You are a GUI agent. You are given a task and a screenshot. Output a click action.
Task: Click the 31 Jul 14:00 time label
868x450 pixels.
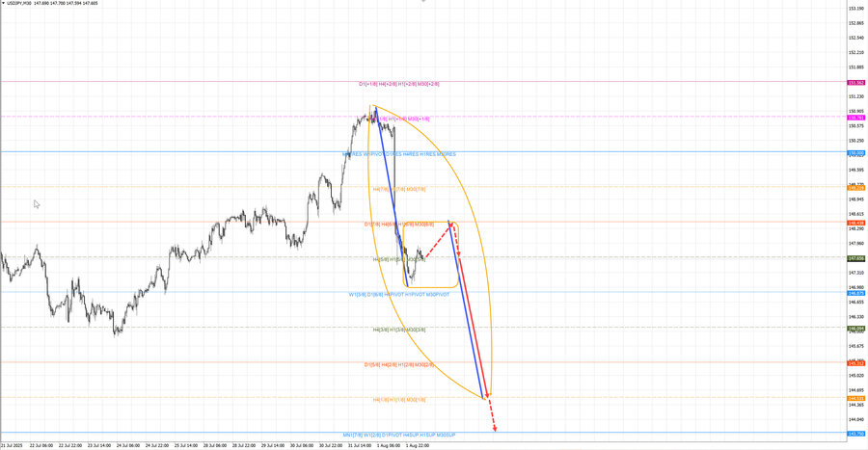[360, 445]
